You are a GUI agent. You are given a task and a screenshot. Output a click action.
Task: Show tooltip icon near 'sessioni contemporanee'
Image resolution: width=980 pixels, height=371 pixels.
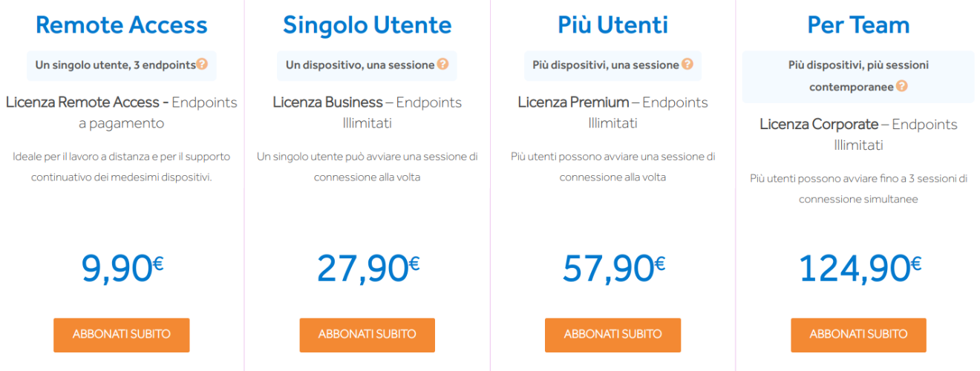(901, 86)
